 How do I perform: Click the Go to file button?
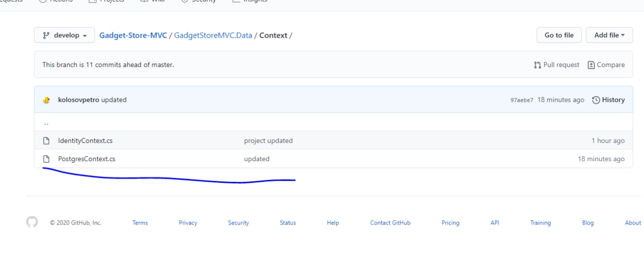pos(559,35)
